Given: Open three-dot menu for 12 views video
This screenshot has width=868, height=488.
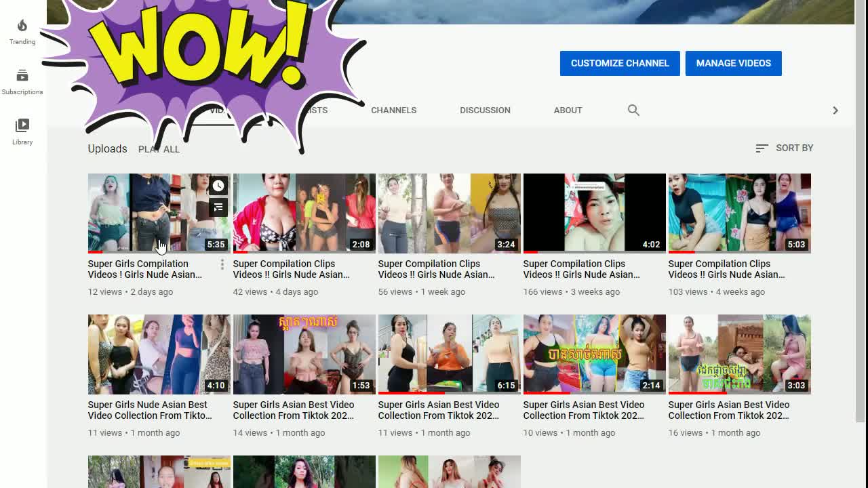Looking at the screenshot, I should pos(222,265).
